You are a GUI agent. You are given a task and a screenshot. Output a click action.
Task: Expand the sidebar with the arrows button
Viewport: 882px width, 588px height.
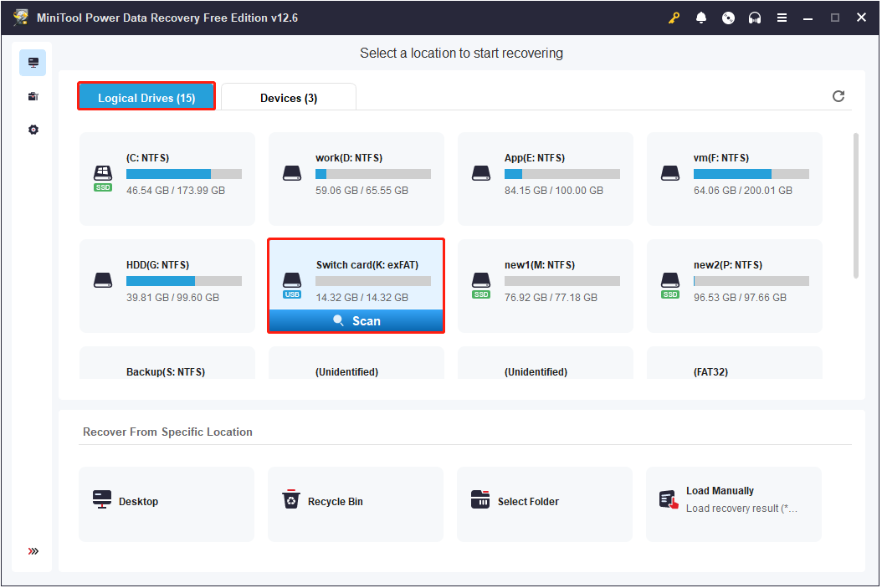pos(33,550)
